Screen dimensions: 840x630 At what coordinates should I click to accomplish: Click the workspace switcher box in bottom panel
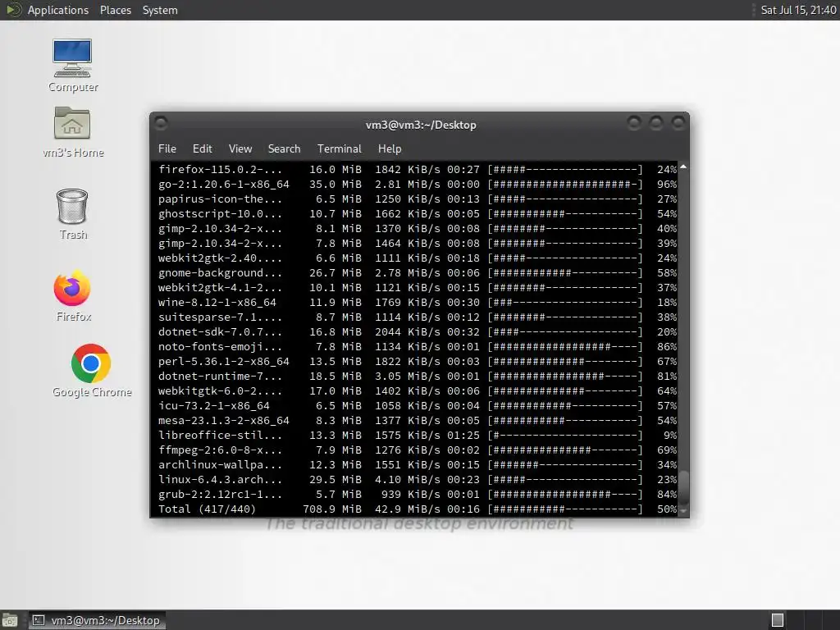[778, 620]
